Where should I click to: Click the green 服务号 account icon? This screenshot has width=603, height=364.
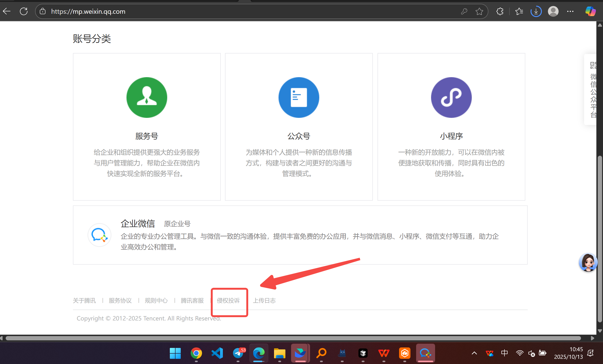coord(147,97)
